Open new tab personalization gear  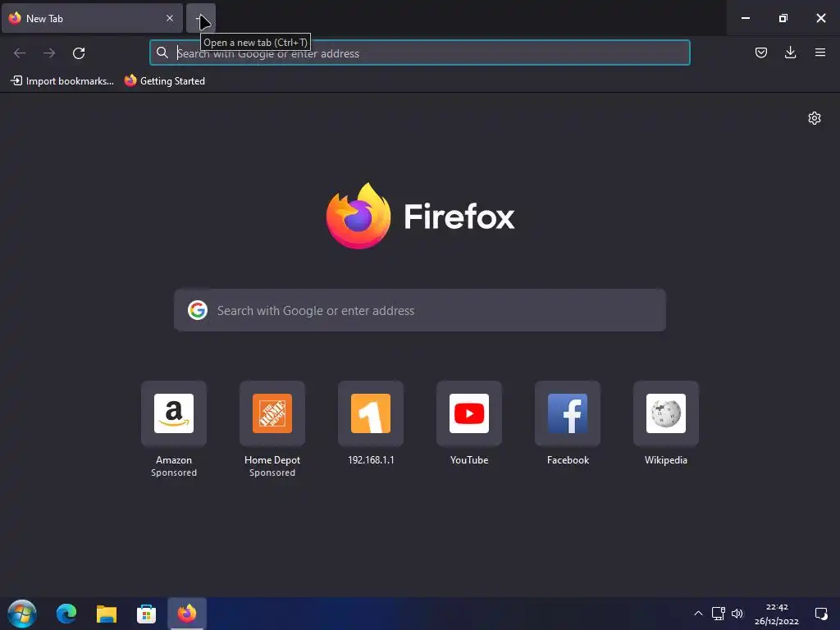815,118
